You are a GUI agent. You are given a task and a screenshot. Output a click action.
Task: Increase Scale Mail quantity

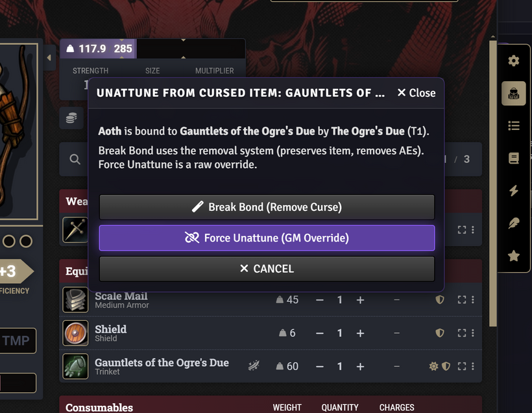click(360, 300)
